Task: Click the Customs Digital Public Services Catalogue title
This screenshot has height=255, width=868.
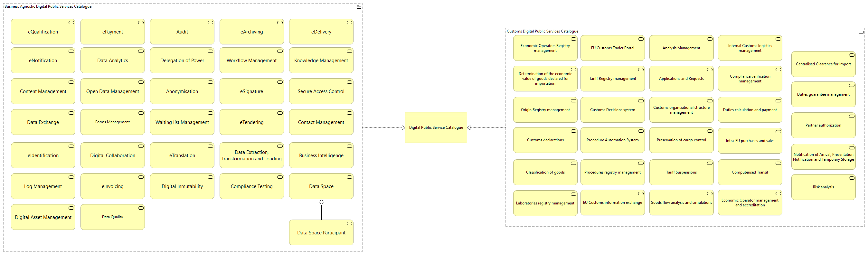Action: click(542, 31)
